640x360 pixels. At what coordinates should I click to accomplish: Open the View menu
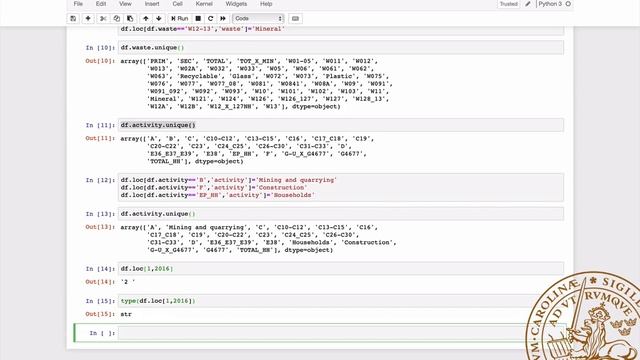click(125, 4)
